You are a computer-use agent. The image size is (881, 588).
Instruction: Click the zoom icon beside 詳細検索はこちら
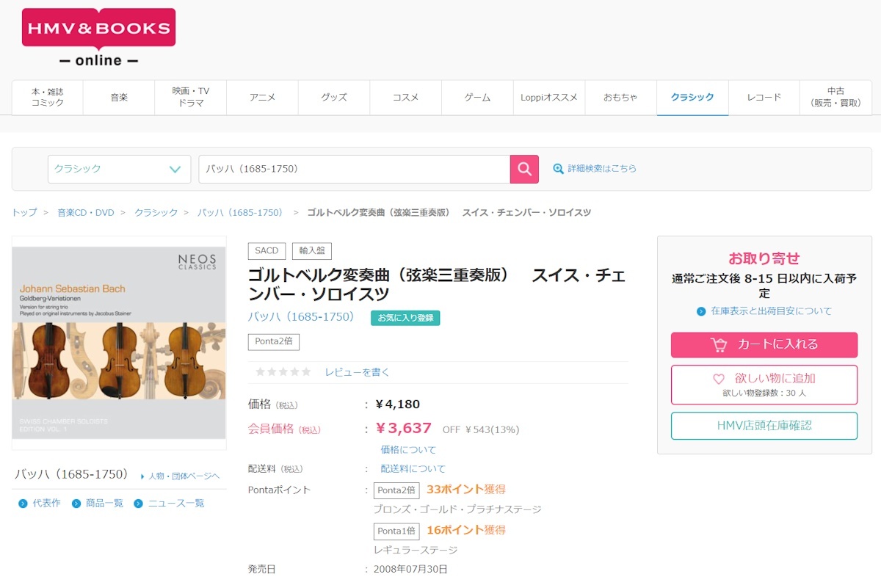[x=558, y=169]
